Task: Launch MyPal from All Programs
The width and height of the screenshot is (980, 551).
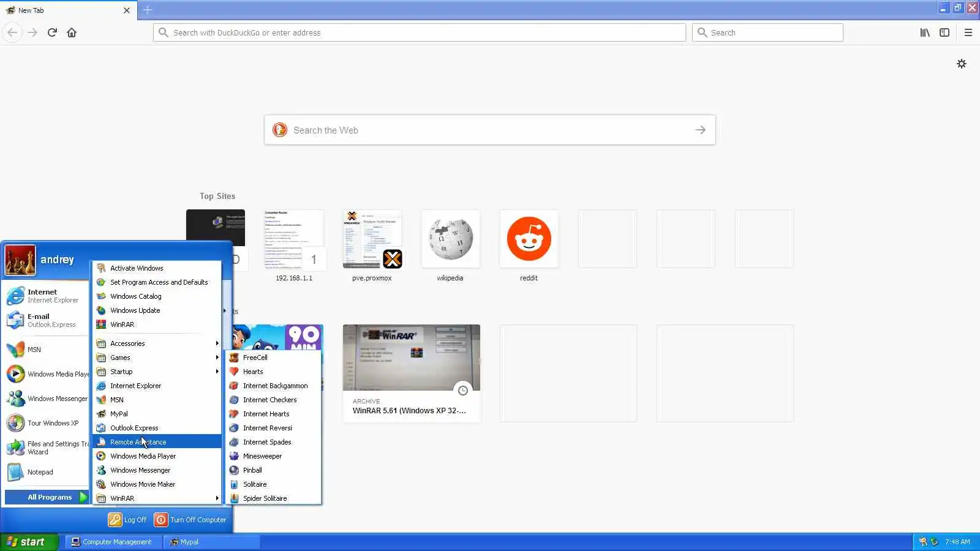Action: (157, 414)
